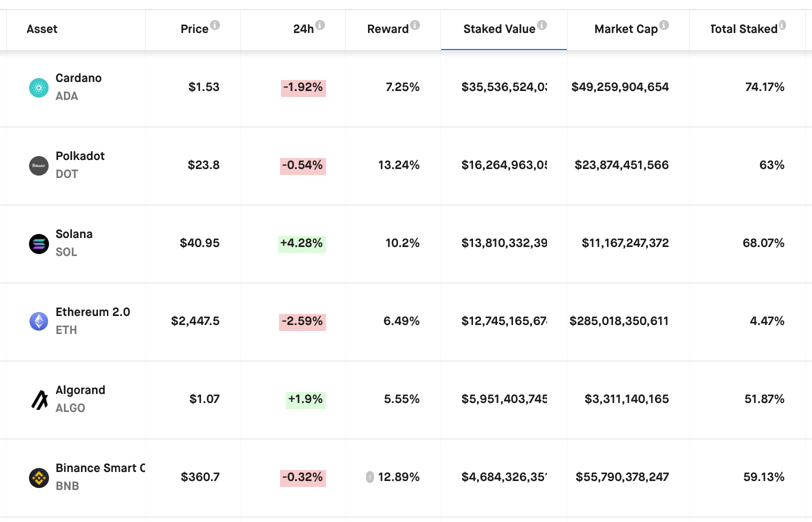
Task: Click the SOL ticker symbol
Action: 66,252
